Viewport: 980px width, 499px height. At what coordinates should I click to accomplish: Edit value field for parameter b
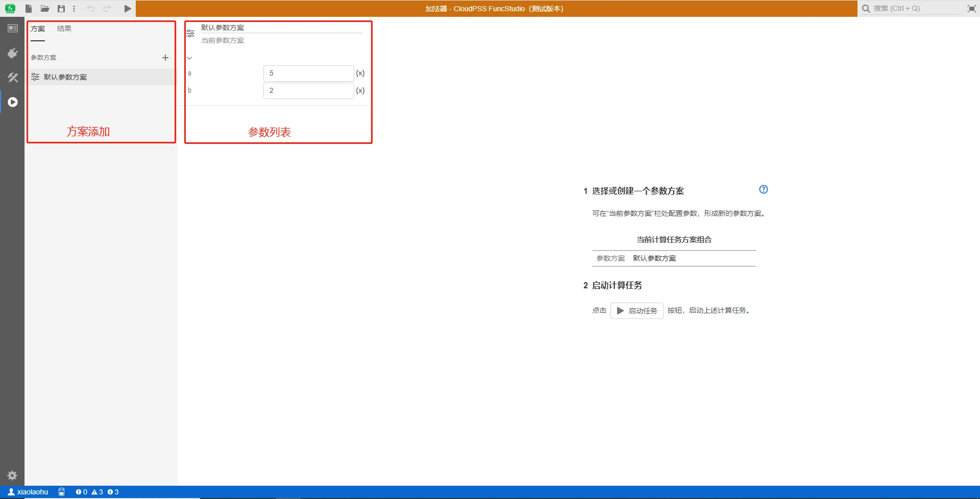[308, 91]
